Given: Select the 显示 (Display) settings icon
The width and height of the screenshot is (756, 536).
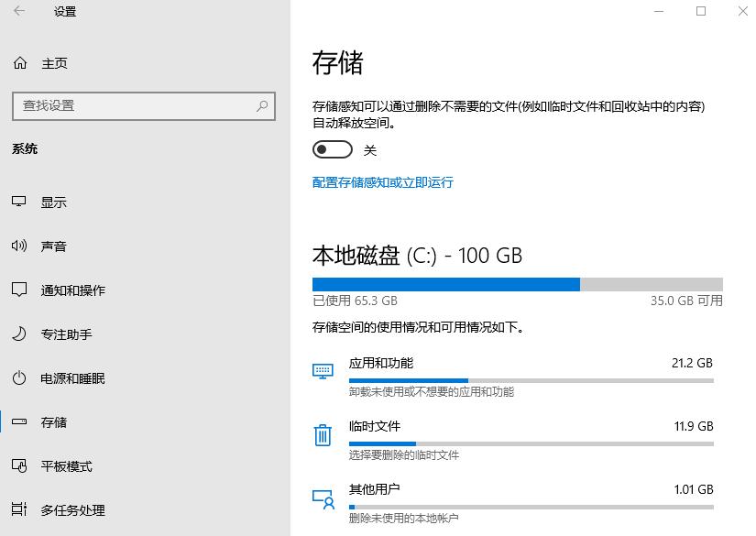Looking at the screenshot, I should pyautogui.click(x=20, y=202).
